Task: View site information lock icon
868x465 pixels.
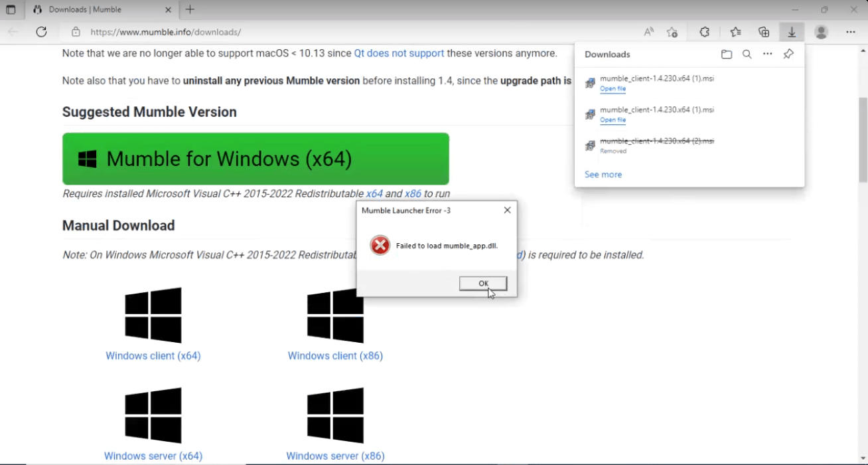Action: [76, 32]
